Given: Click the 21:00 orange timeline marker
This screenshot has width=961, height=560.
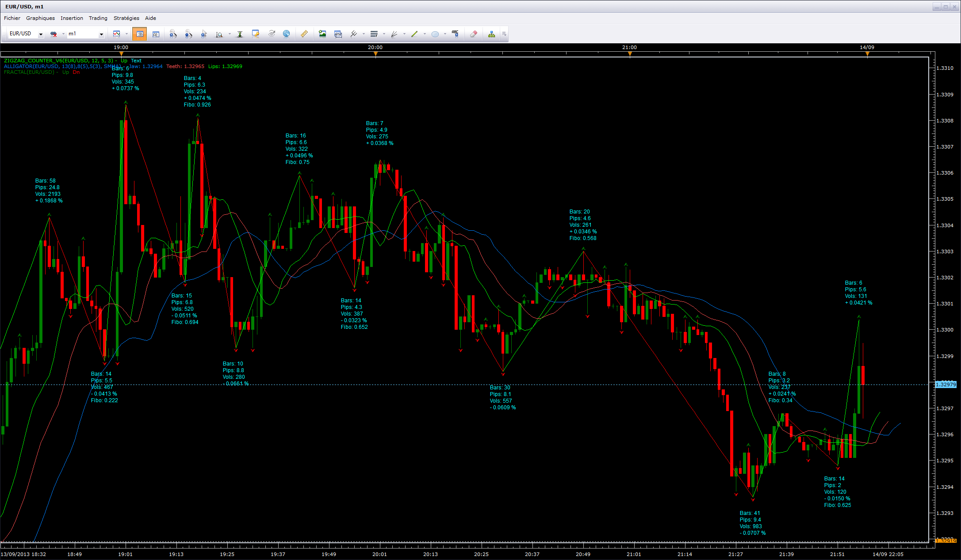Looking at the screenshot, I should pos(630,54).
